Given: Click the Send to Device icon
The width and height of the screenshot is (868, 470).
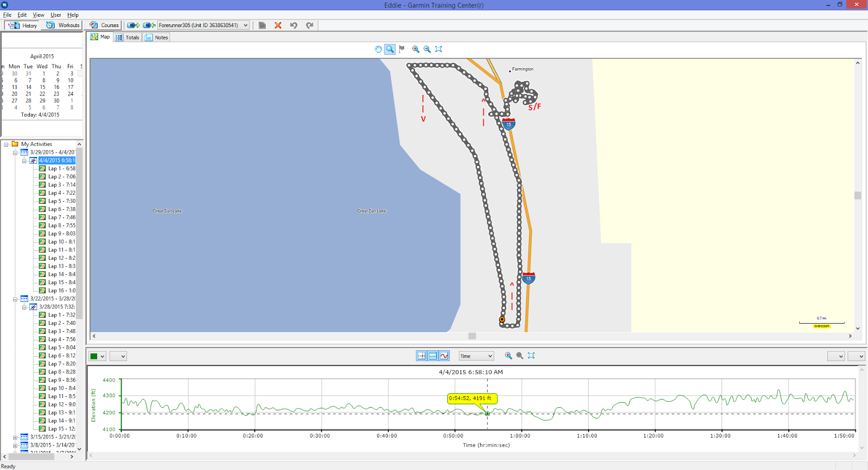Looking at the screenshot, I should [x=133, y=25].
